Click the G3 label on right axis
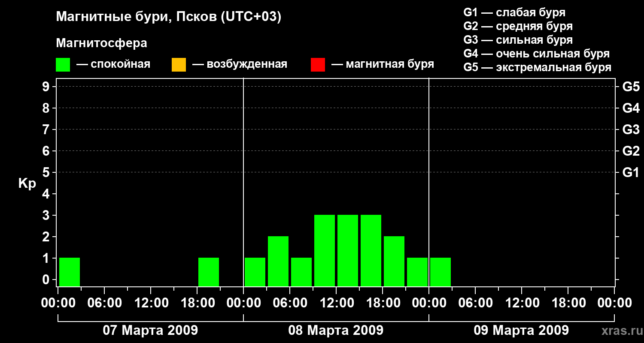The width and height of the screenshot is (644, 343). [x=631, y=129]
